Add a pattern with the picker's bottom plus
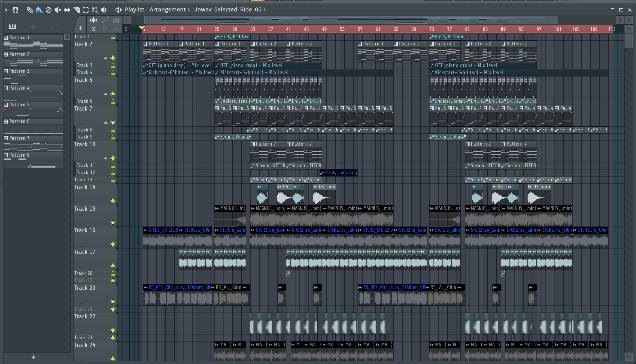The height and width of the screenshot is (364, 636). [33, 357]
